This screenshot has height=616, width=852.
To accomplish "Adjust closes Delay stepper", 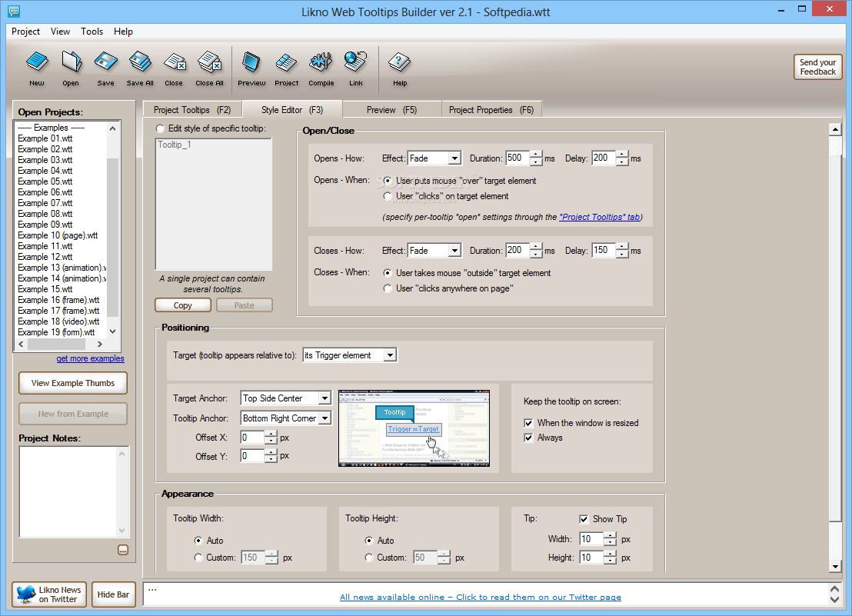I will pos(622,251).
